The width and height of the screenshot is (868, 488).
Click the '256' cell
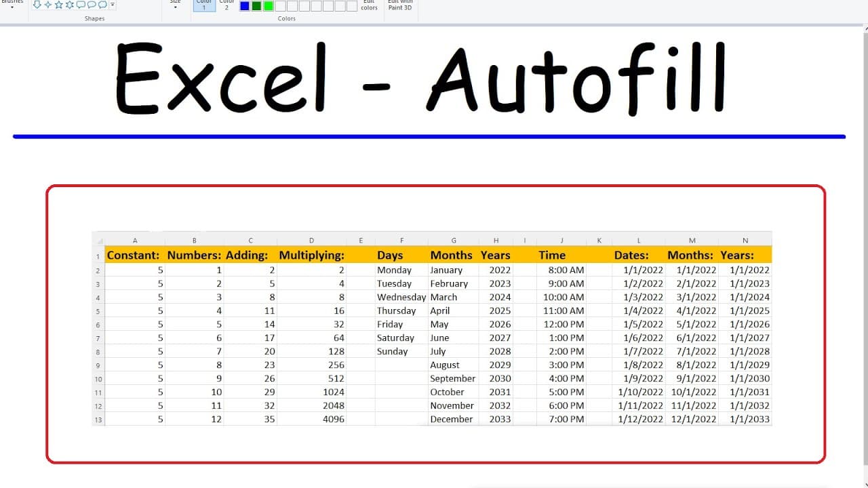[x=312, y=365]
